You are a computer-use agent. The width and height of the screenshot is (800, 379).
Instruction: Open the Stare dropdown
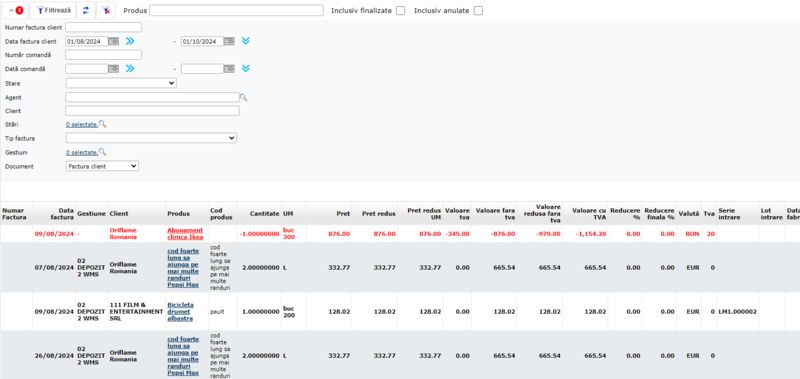pyautogui.click(x=121, y=83)
